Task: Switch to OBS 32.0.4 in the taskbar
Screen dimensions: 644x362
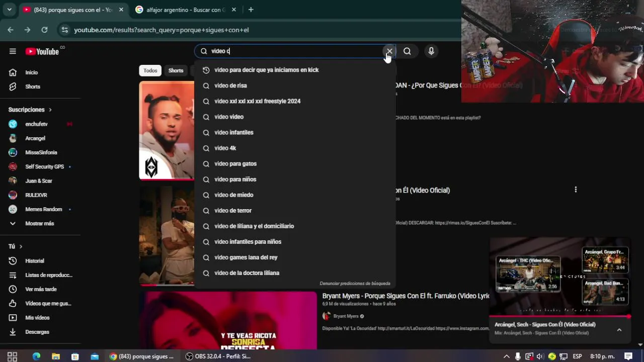Action: (217, 356)
